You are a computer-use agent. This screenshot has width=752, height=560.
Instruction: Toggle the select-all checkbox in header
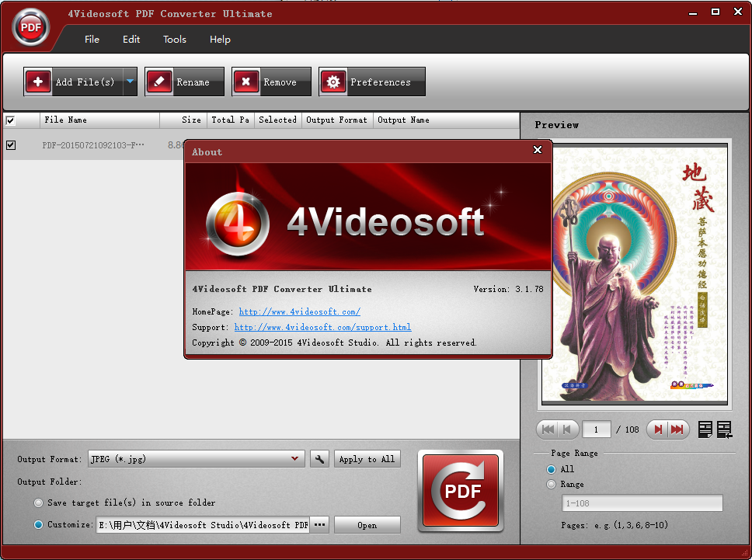(x=10, y=120)
